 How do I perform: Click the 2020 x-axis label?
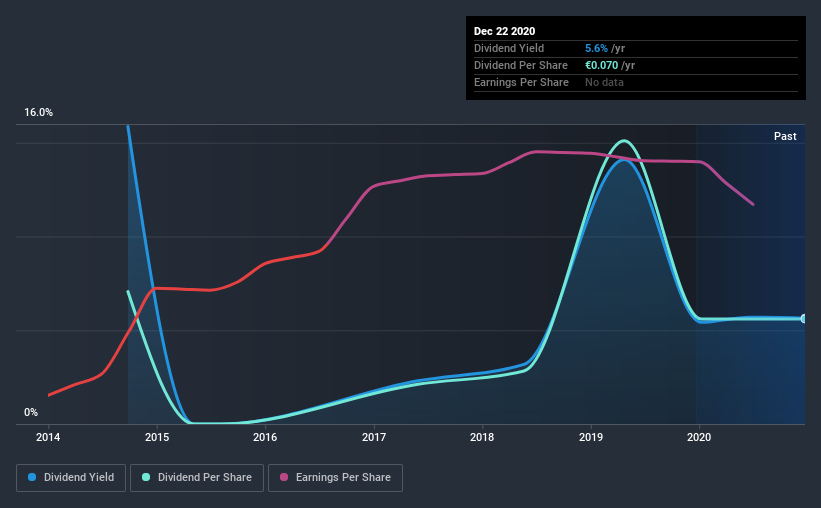(699, 437)
